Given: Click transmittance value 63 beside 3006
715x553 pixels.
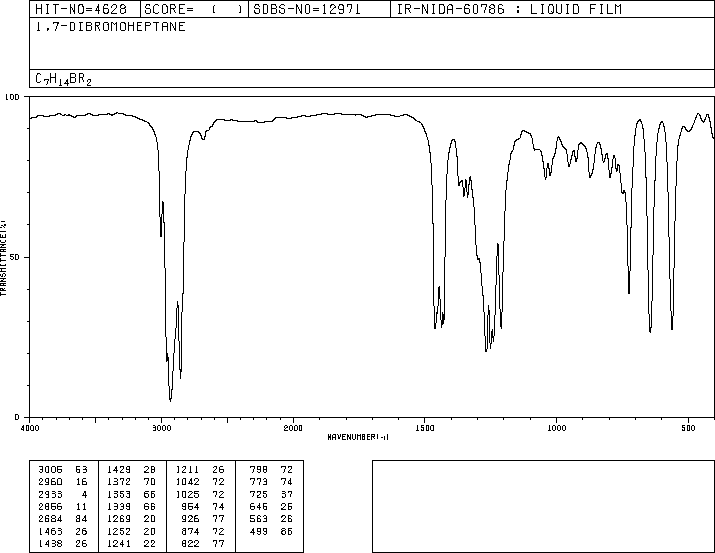Looking at the screenshot, I should (x=82, y=469).
